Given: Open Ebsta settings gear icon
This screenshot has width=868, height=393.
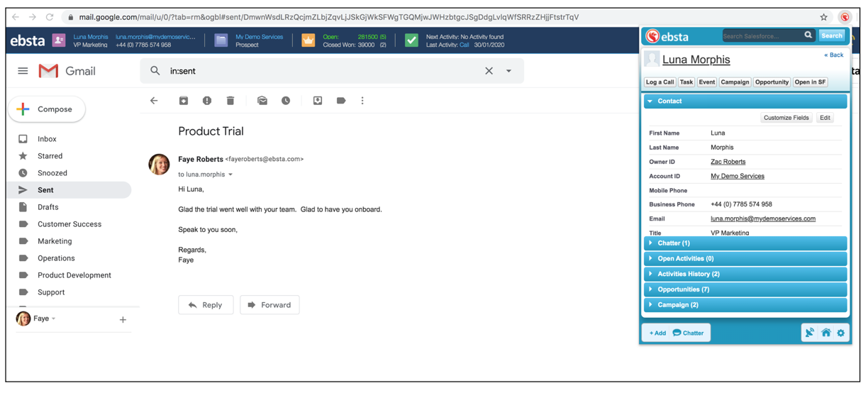Looking at the screenshot, I should pyautogui.click(x=841, y=333).
